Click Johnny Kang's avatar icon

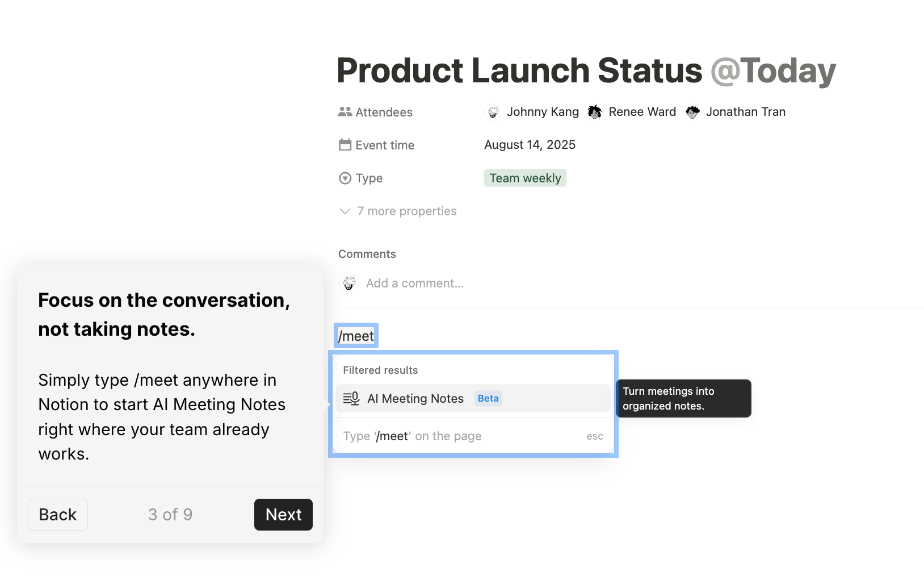tap(493, 112)
